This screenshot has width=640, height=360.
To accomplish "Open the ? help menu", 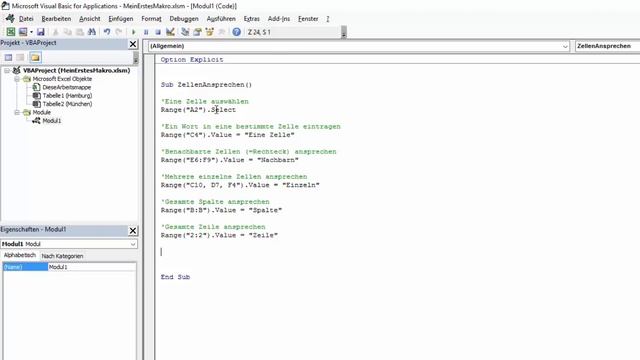I will (x=328, y=19).
